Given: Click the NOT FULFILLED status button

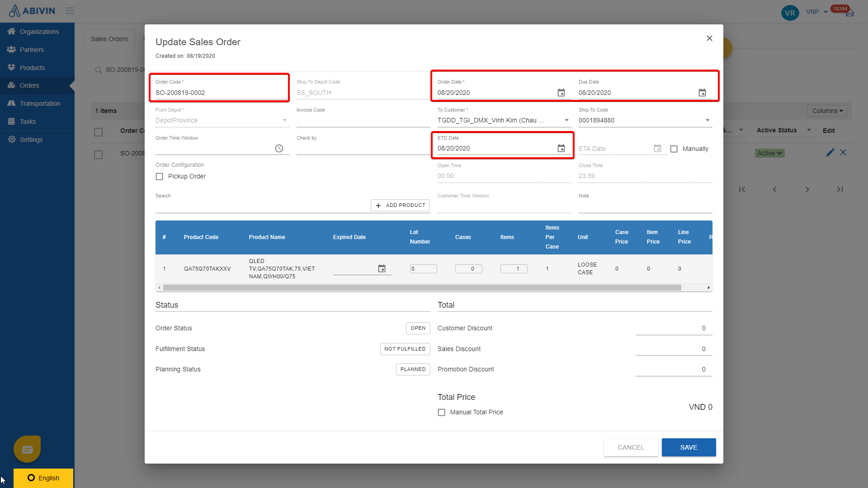Looking at the screenshot, I should click(x=405, y=349).
